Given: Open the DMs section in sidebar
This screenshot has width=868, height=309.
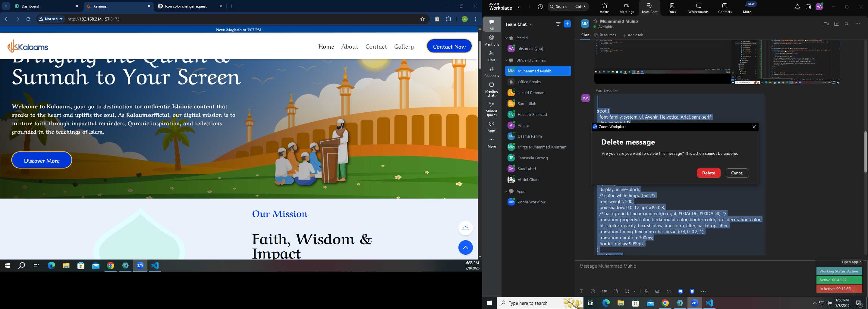Looking at the screenshot, I should coord(492,56).
